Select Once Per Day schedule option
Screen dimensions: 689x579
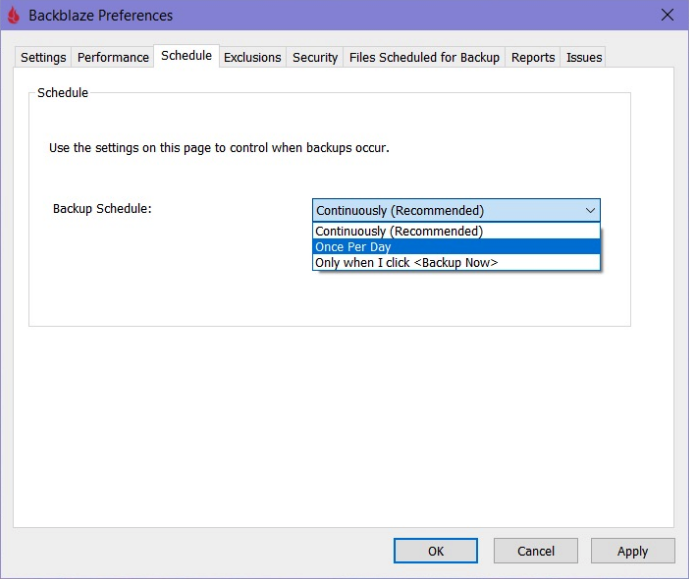(x=456, y=247)
